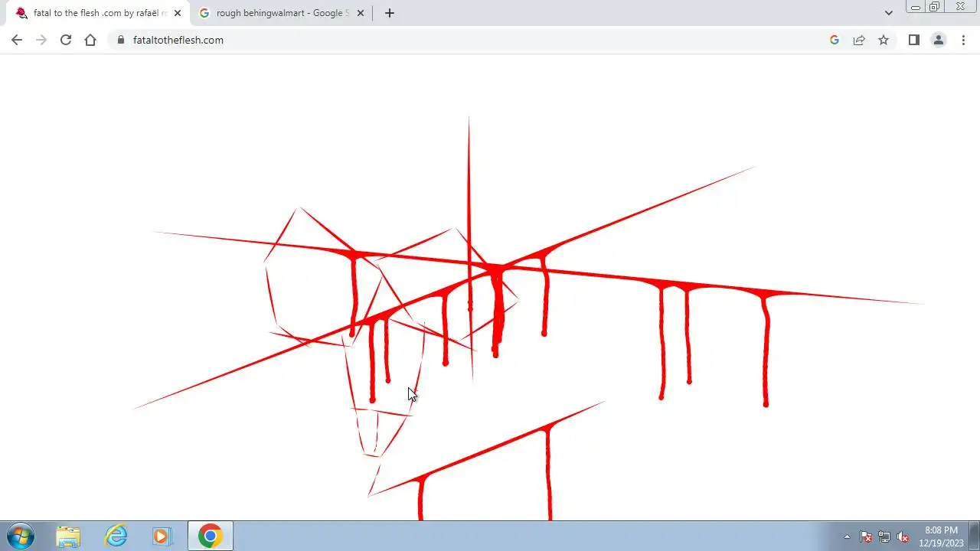Open network status tray icon
980x551 pixels.
tap(884, 536)
